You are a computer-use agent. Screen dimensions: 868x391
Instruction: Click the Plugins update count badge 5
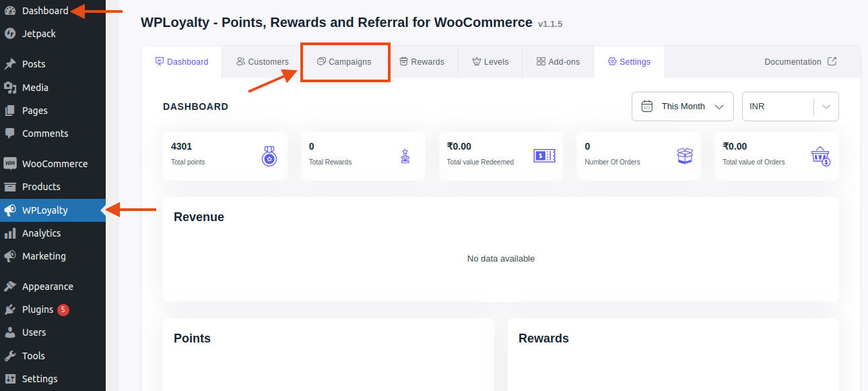coord(63,310)
